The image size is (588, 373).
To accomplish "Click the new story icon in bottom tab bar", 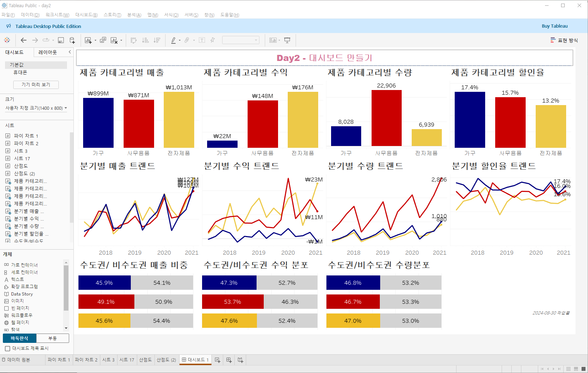I will [240, 360].
